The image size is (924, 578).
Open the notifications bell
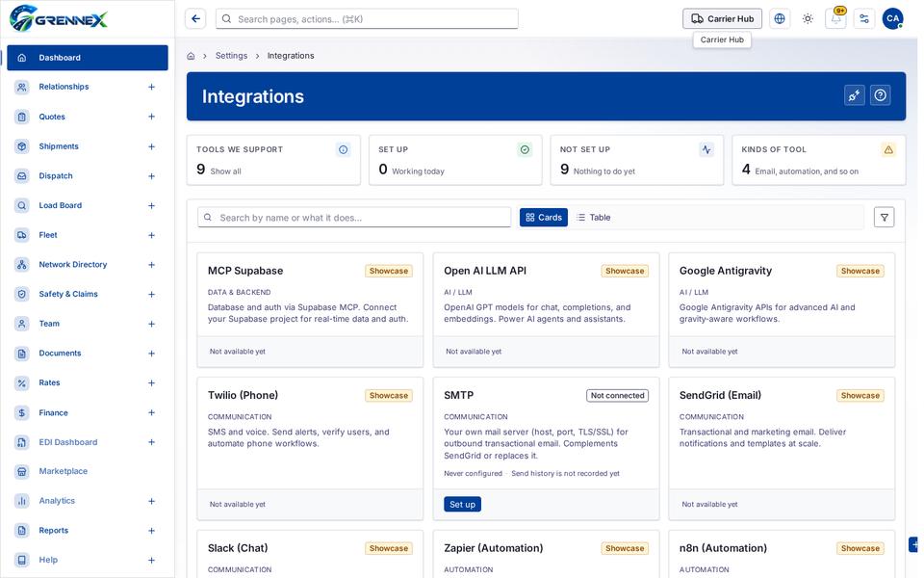835,19
